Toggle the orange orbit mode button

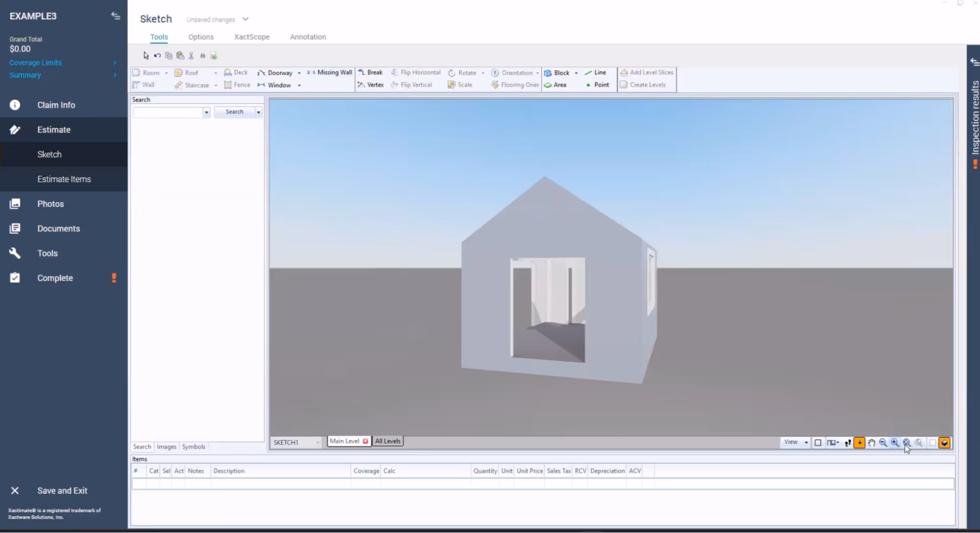[859, 443]
